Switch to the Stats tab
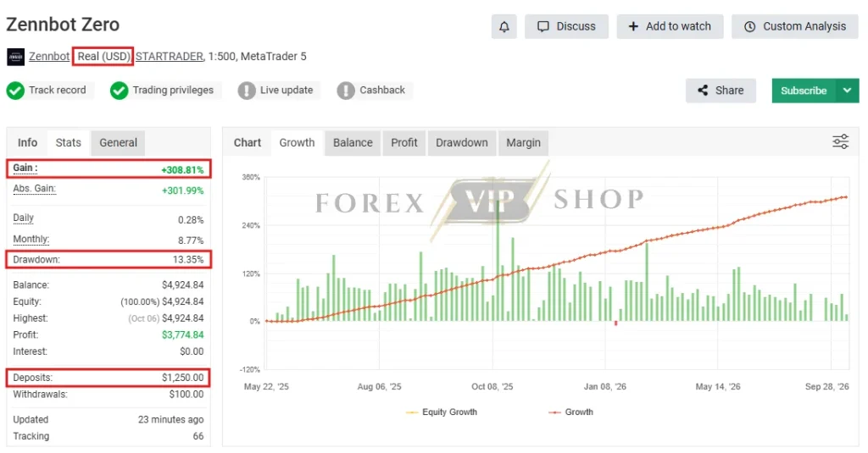Viewport: 868px width, 453px height. 68,143
